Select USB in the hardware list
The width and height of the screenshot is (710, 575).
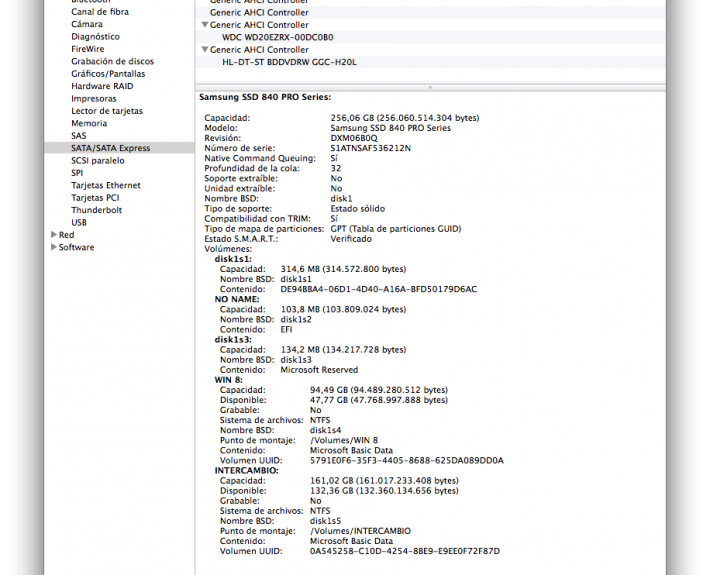click(x=79, y=223)
